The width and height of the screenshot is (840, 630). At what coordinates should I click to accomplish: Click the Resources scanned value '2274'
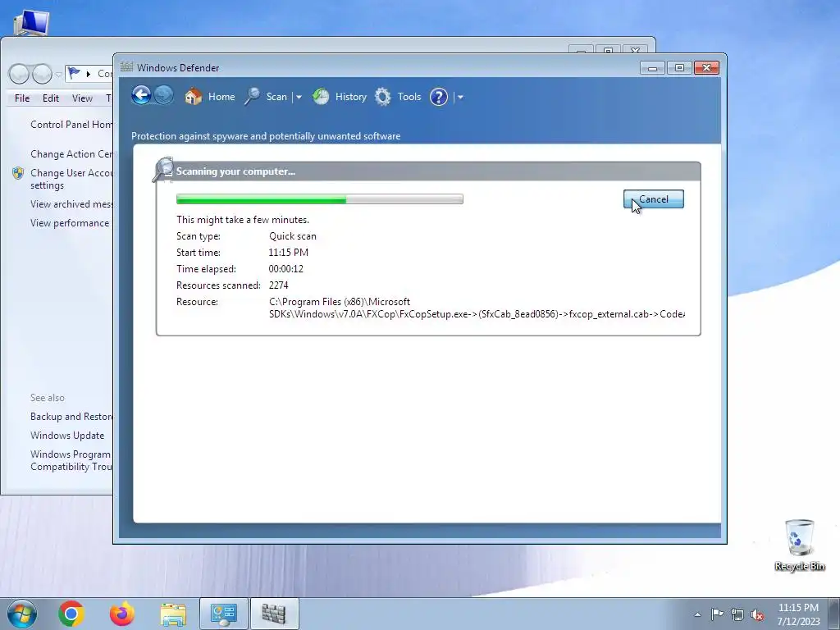pos(279,285)
